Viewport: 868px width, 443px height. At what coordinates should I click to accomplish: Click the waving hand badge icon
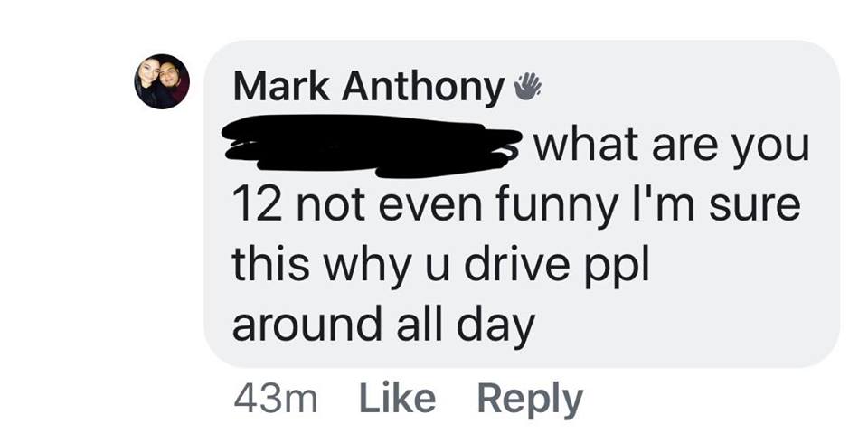(x=527, y=87)
